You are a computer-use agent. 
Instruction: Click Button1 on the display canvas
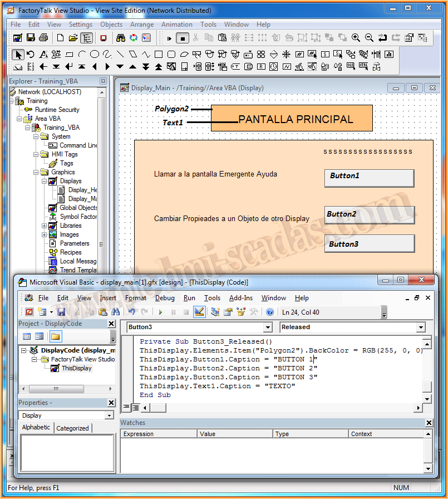pyautogui.click(x=369, y=178)
